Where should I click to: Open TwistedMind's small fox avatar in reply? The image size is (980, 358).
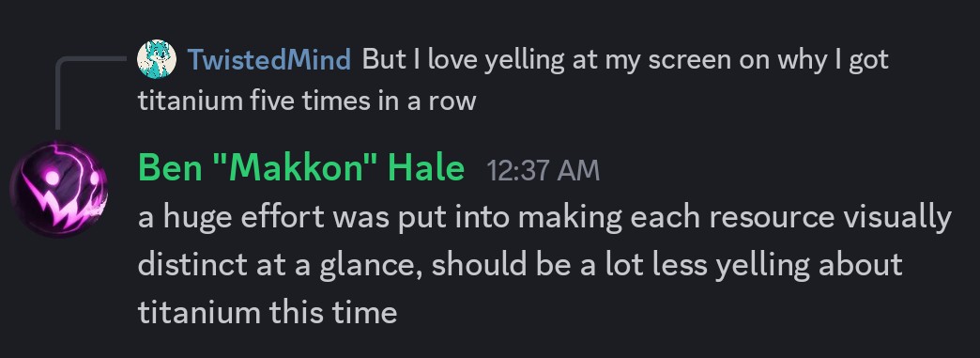156,59
